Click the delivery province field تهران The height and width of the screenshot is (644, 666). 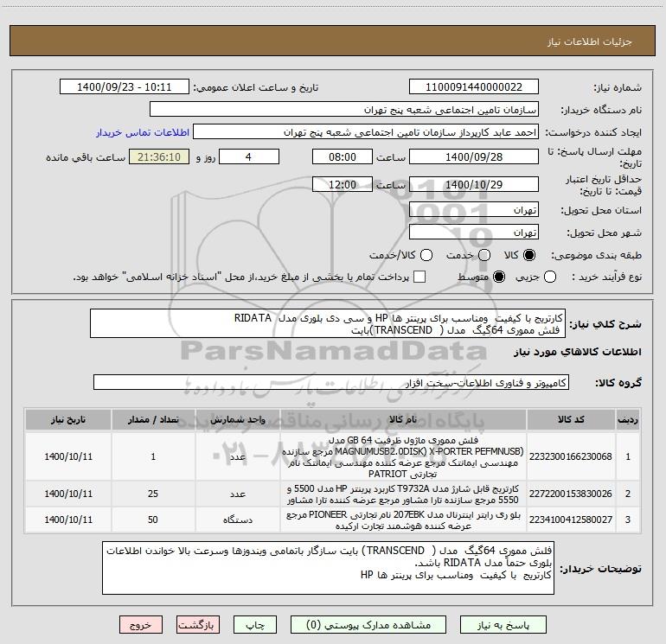tap(474, 210)
